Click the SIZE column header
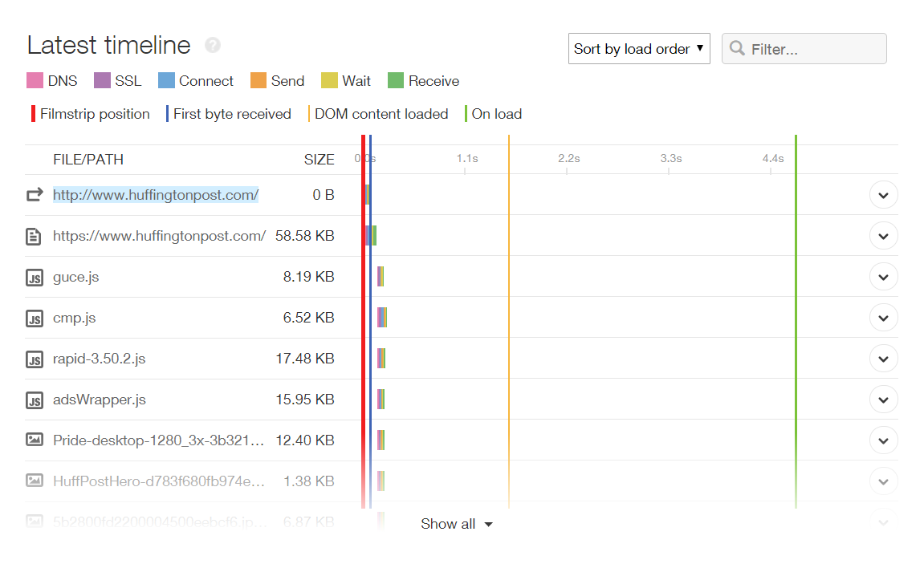924x564 pixels. point(320,159)
